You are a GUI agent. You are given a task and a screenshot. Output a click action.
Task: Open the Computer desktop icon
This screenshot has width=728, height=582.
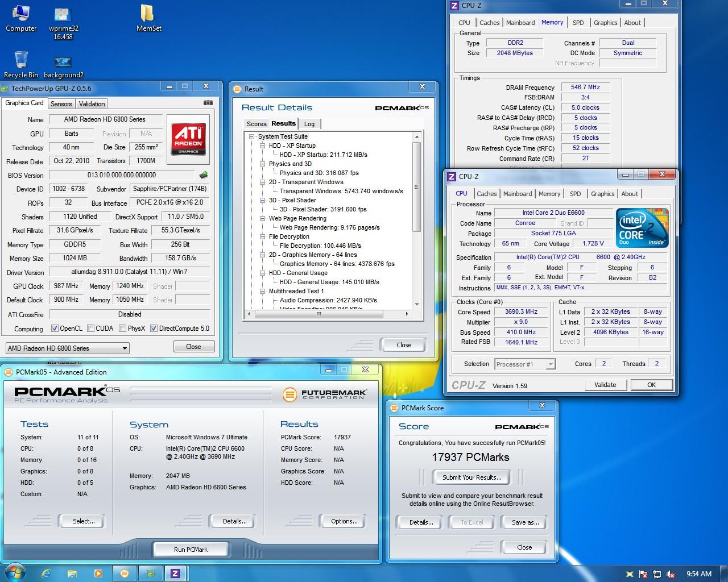(20, 18)
